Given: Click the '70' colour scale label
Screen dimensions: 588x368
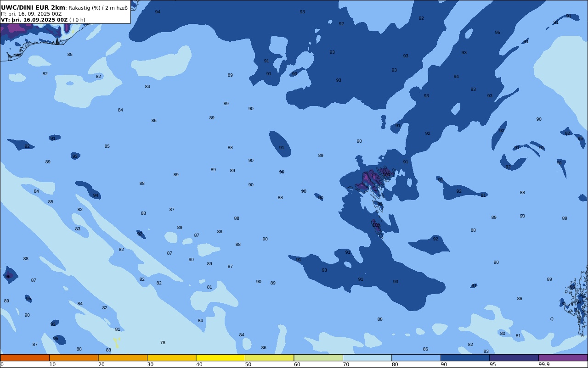Looking at the screenshot, I should 346,364.
